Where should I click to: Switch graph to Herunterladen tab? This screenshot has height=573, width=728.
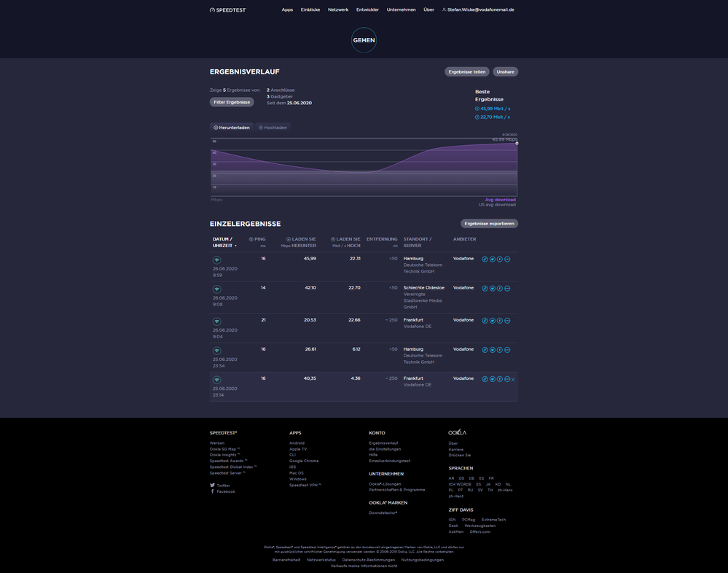click(x=232, y=128)
